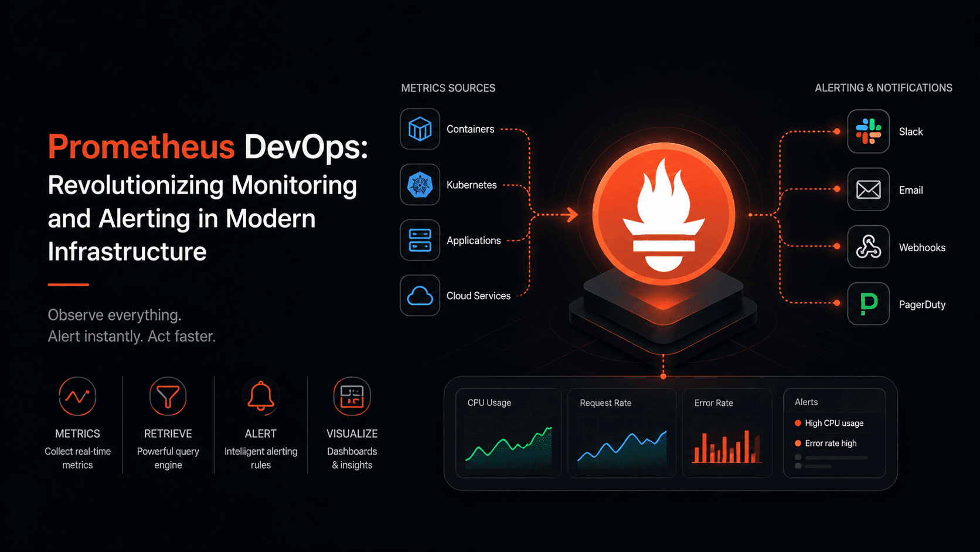Click the "Slack" label
Image resolution: width=980 pixels, height=552 pixels.
click(911, 132)
